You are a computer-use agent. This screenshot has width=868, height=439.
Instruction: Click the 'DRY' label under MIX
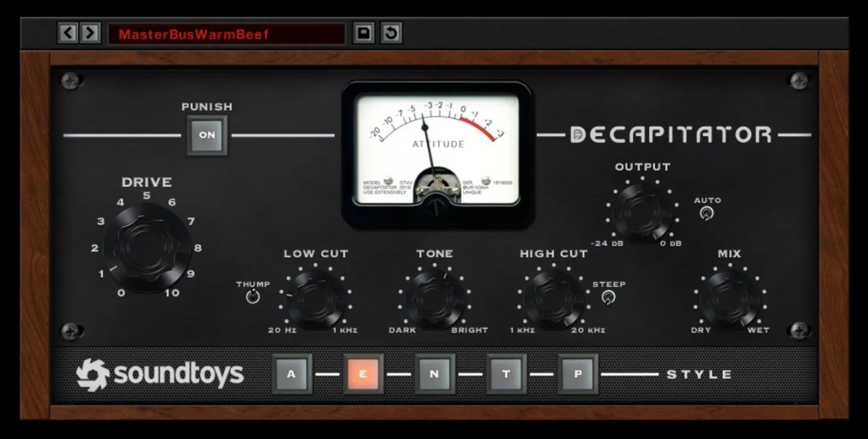tap(701, 330)
